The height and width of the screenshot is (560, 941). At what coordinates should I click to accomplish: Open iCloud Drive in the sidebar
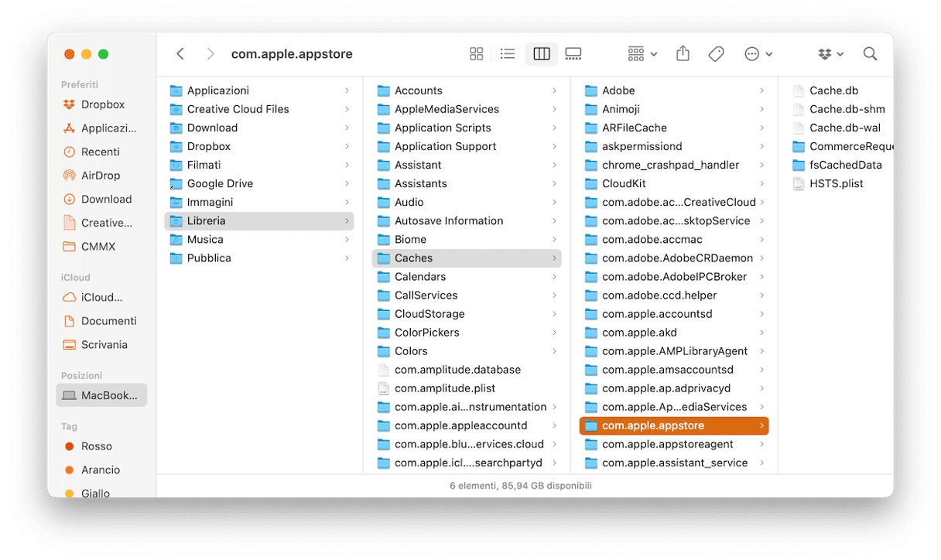pos(101,297)
